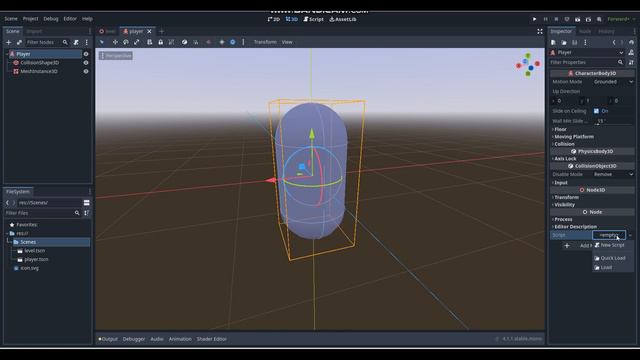Screen dimensions: 640x360
Task: Click the instantiate child scene link icon
Action: 19,42
